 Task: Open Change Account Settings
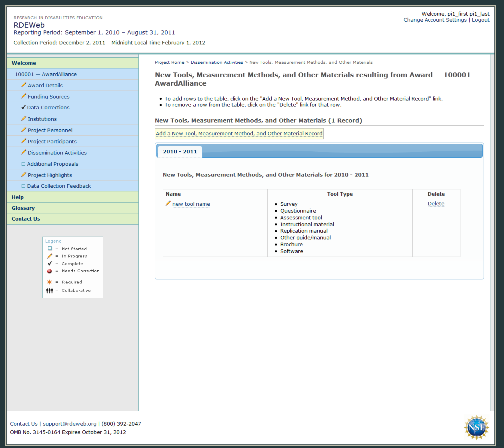coord(435,20)
